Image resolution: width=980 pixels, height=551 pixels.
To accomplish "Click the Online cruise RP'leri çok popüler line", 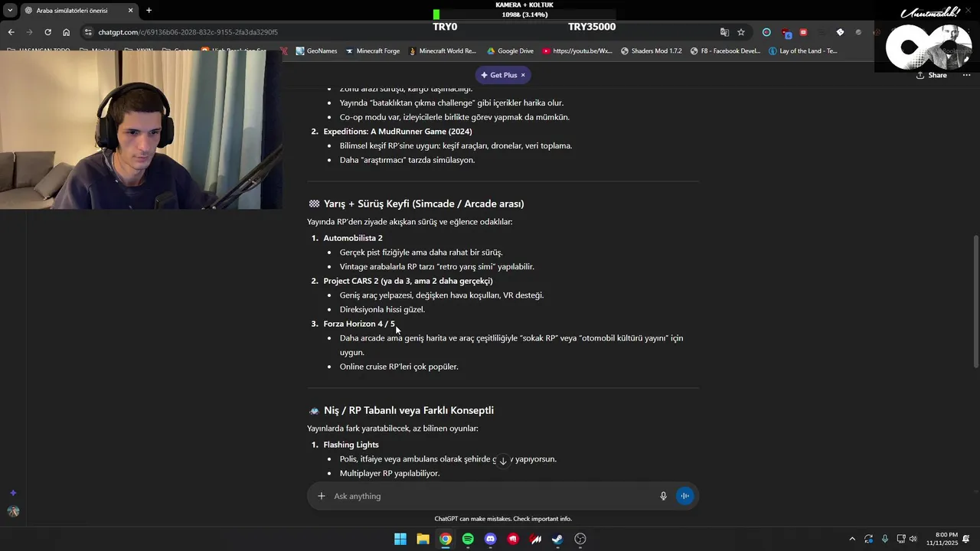I will tap(399, 367).
